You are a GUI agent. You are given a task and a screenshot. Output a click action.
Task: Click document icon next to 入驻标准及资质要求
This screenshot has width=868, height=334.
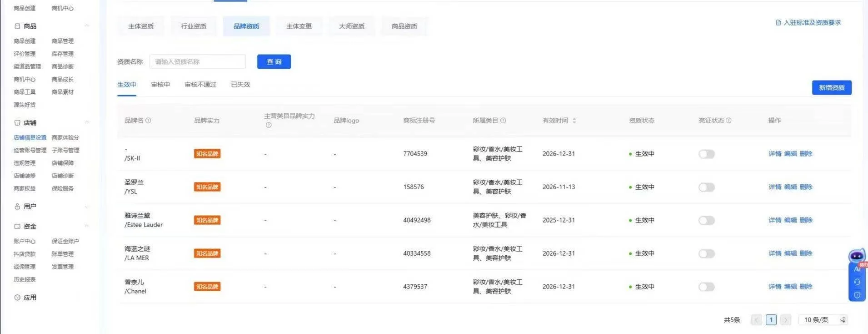(x=778, y=23)
